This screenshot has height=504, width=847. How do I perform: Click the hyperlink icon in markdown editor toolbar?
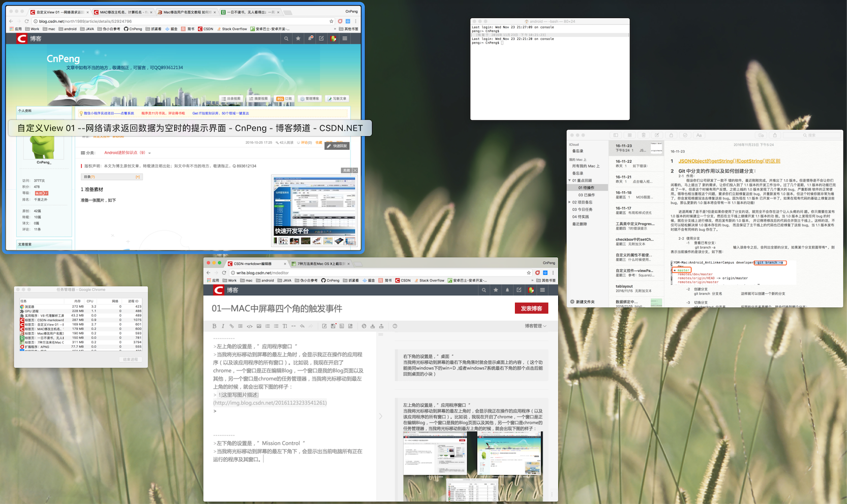(x=231, y=326)
